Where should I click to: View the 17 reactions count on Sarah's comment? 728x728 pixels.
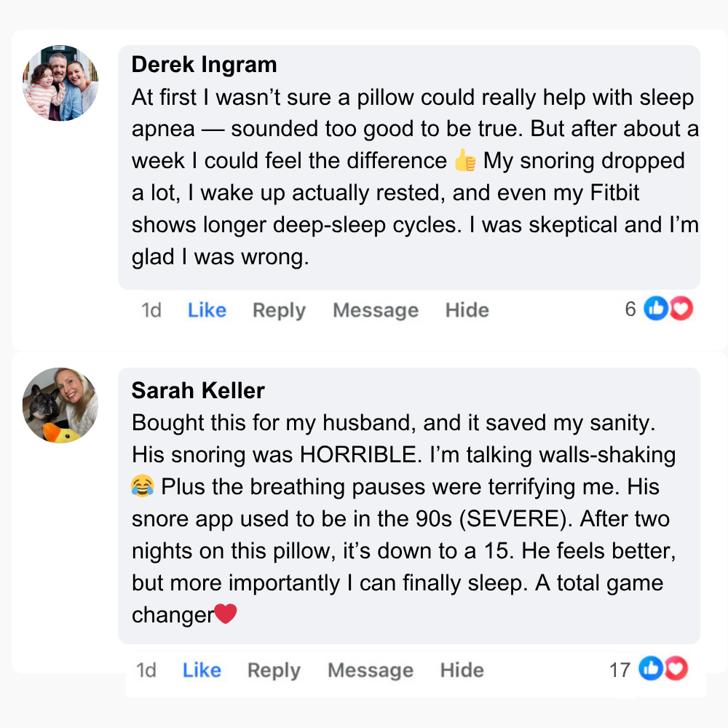(620, 669)
